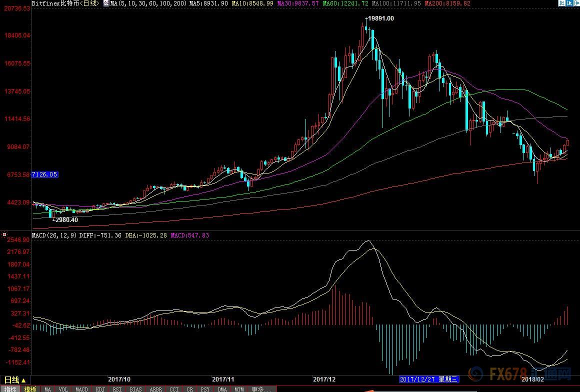
Task: Click the MACD panel settings icon
Action: pyautogui.click(x=4, y=234)
